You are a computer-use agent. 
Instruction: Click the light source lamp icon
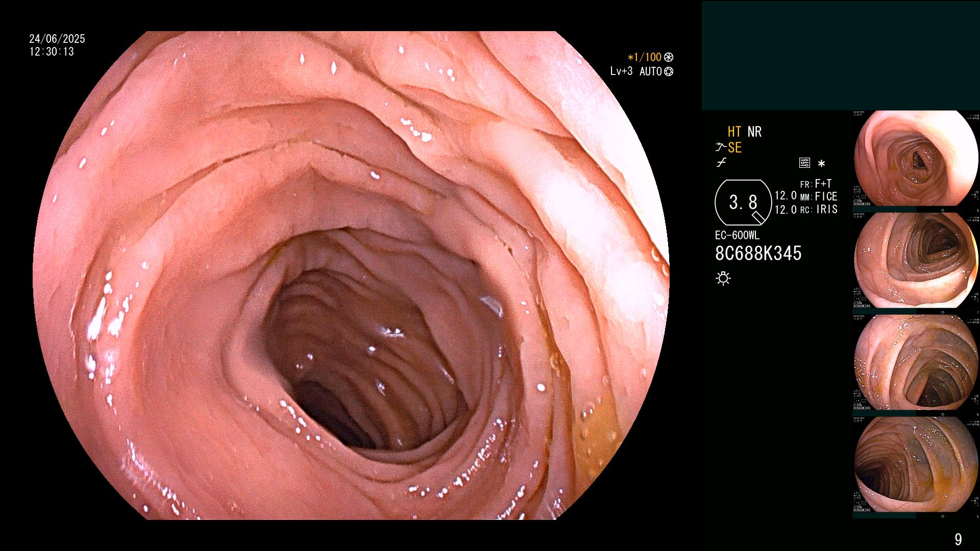point(723,278)
